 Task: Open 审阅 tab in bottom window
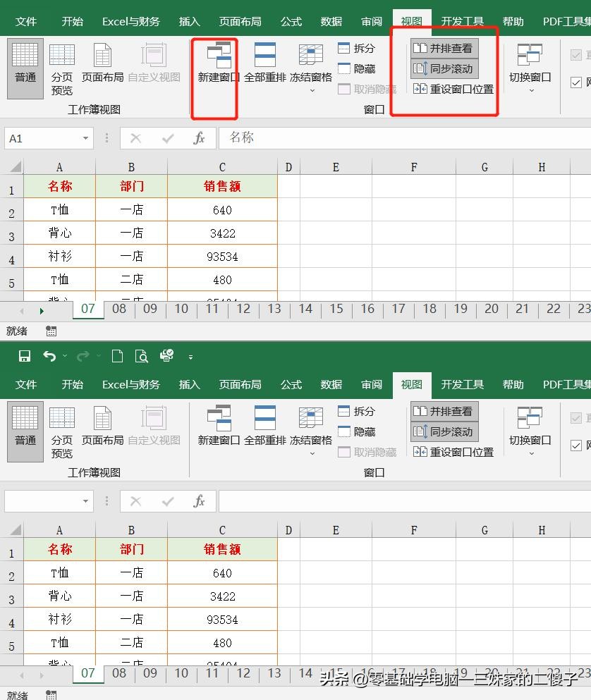371,384
